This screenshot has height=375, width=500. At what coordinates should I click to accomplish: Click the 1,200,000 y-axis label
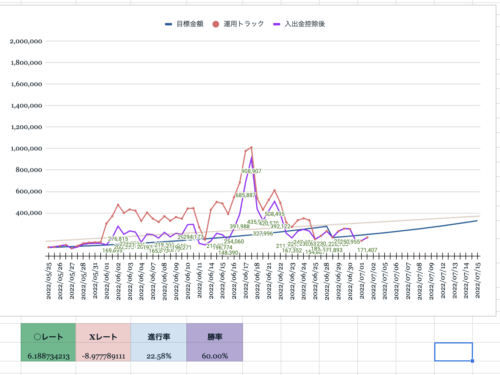26,127
